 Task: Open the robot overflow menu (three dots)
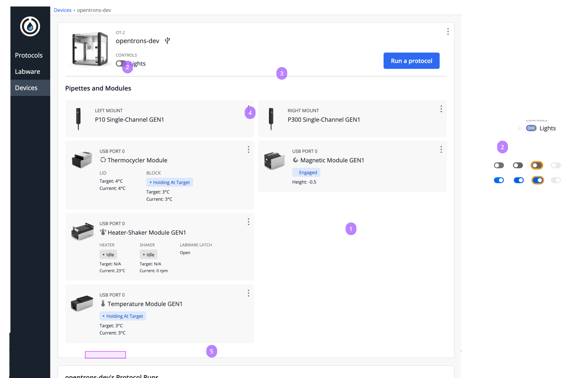click(448, 32)
